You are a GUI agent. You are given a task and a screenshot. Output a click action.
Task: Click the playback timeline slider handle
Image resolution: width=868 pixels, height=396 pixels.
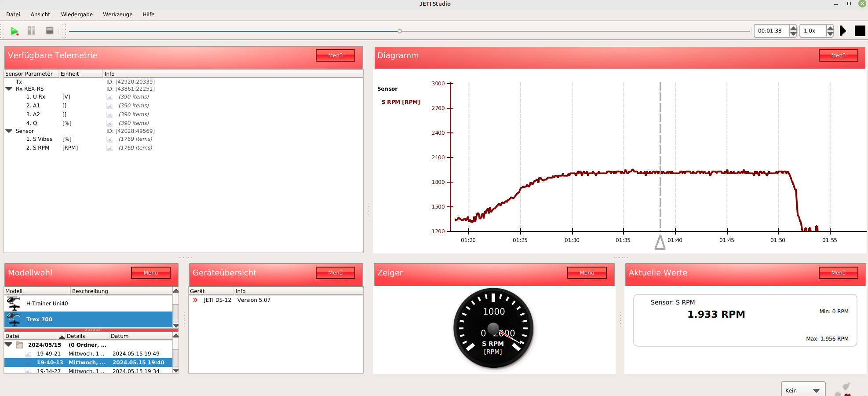click(400, 31)
